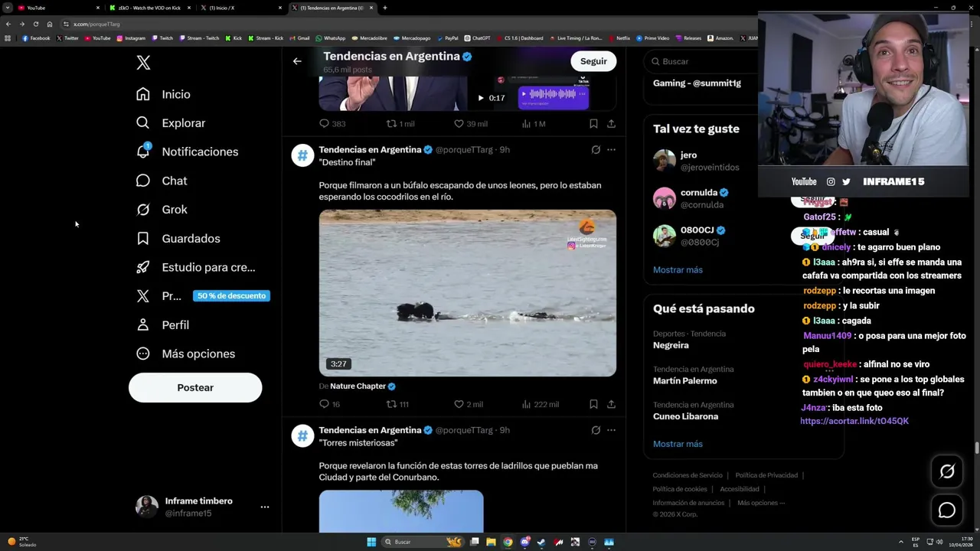Open Política de Privacidad link
The height and width of the screenshot is (551, 980).
[x=766, y=475]
